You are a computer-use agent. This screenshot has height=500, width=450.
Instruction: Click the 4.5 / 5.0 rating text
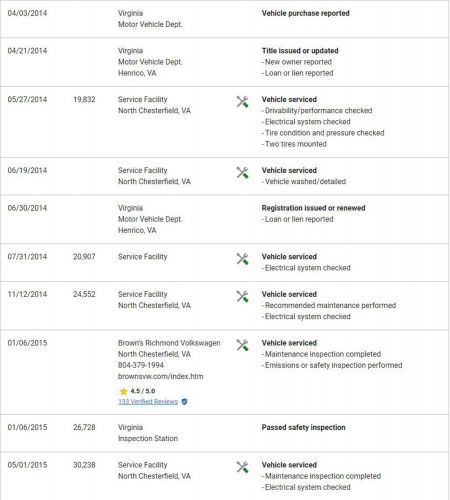click(143, 391)
